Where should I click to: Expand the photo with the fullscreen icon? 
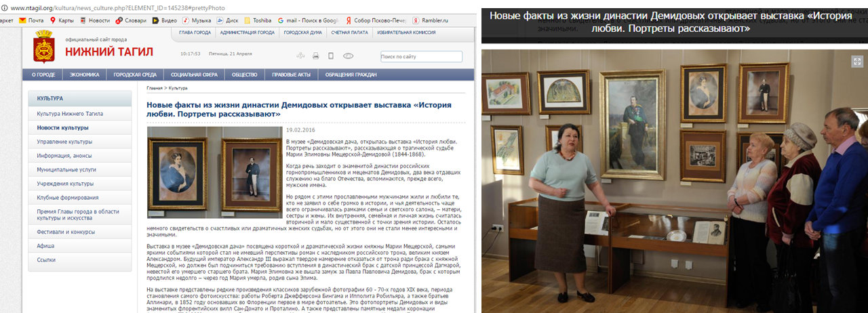(x=856, y=60)
